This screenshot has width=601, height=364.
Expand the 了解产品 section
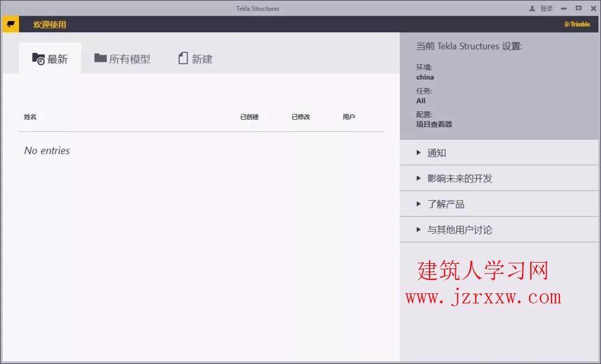coord(499,204)
